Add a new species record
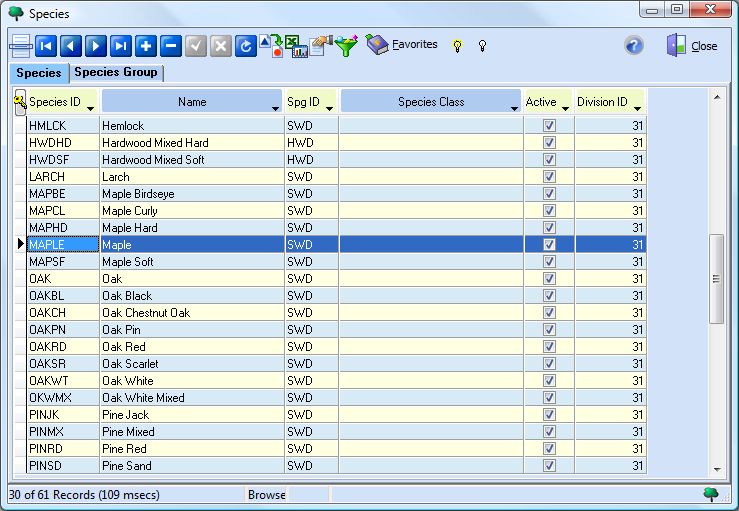Screen dimensions: 739x511 pyautogui.click(x=146, y=46)
